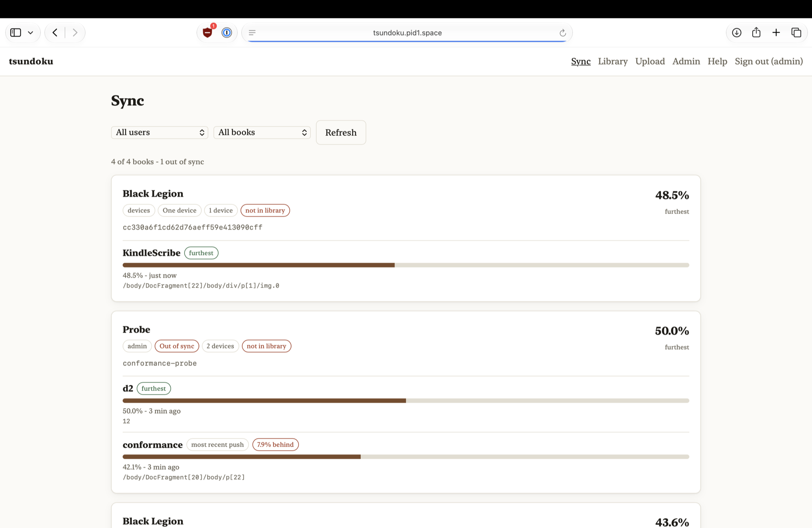Viewport: 812px width, 528px height.
Task: Open the All users dropdown
Action: click(x=160, y=132)
